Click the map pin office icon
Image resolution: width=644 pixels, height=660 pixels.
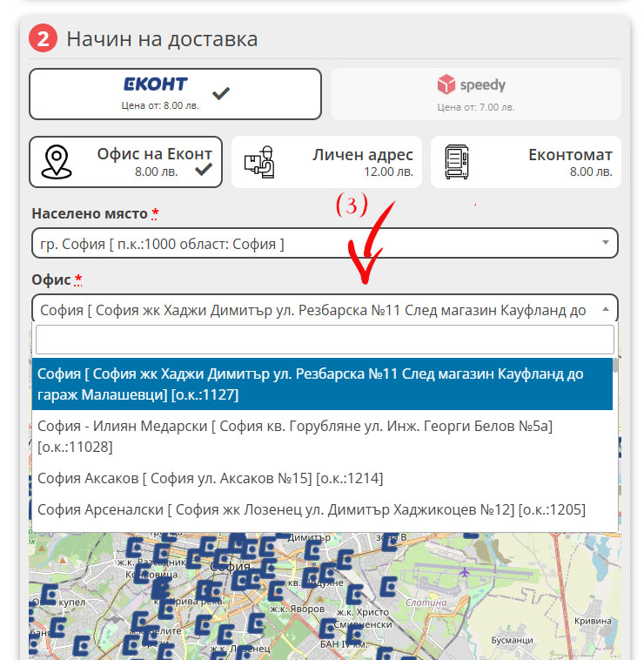[57, 162]
